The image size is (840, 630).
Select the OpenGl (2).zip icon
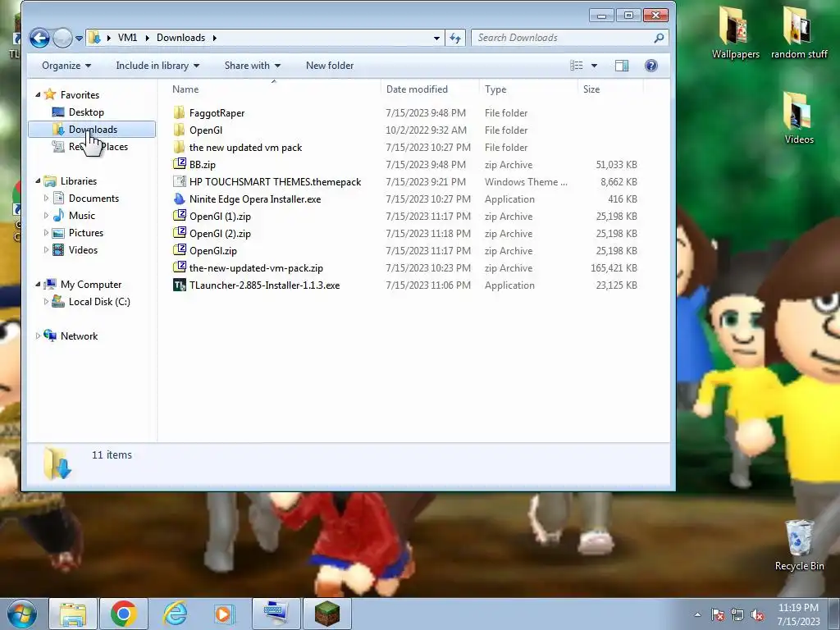tap(180, 233)
